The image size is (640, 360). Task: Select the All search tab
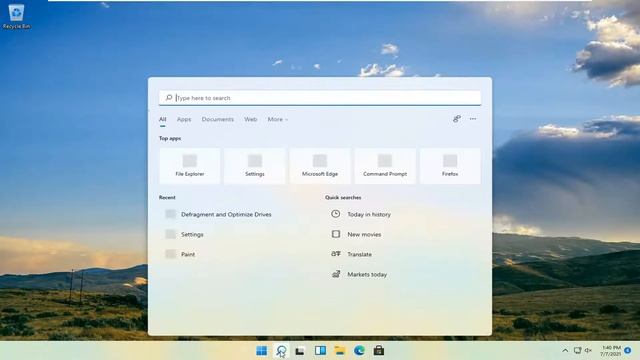[162, 119]
